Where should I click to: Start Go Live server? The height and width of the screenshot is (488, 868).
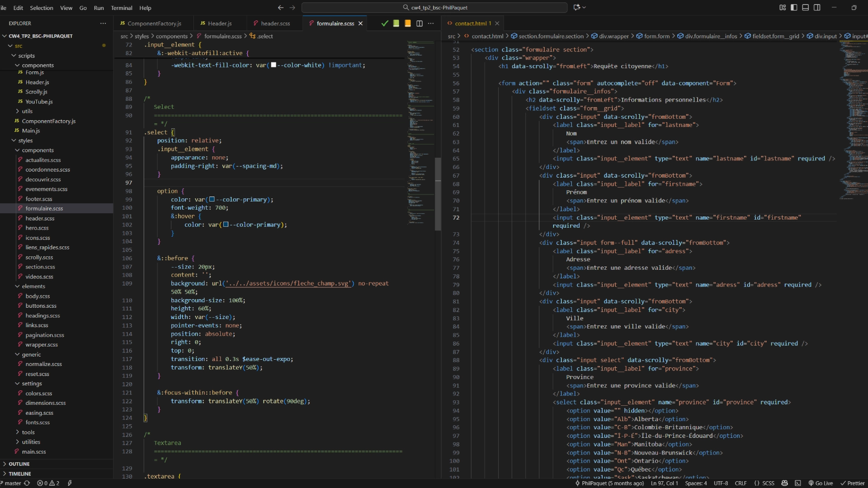click(x=821, y=483)
